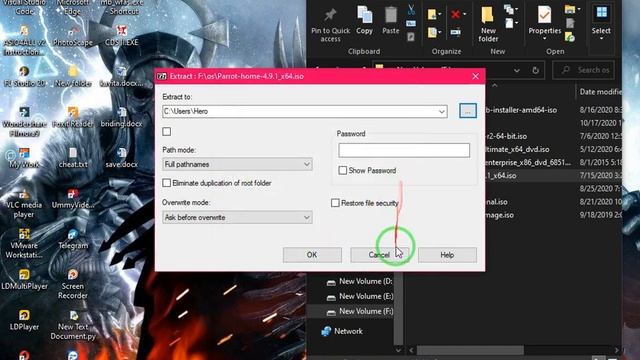This screenshot has height=360, width=640.
Task: Select file ending installer-amd64-iso
Action: pyautogui.click(x=521, y=110)
